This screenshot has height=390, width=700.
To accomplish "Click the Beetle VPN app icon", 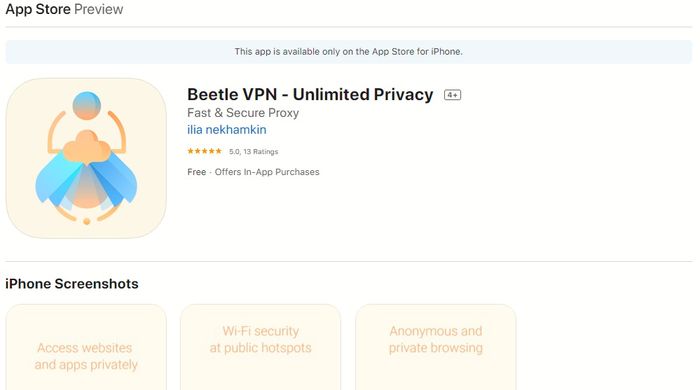I will point(86,158).
